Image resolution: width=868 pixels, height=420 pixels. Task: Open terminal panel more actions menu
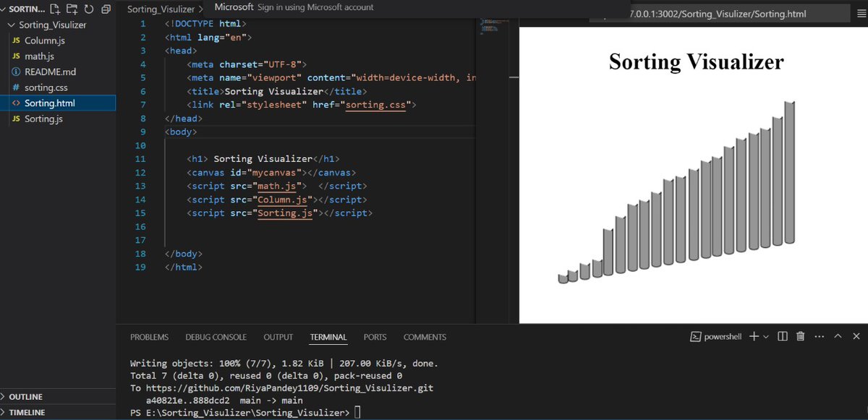pyautogui.click(x=819, y=337)
